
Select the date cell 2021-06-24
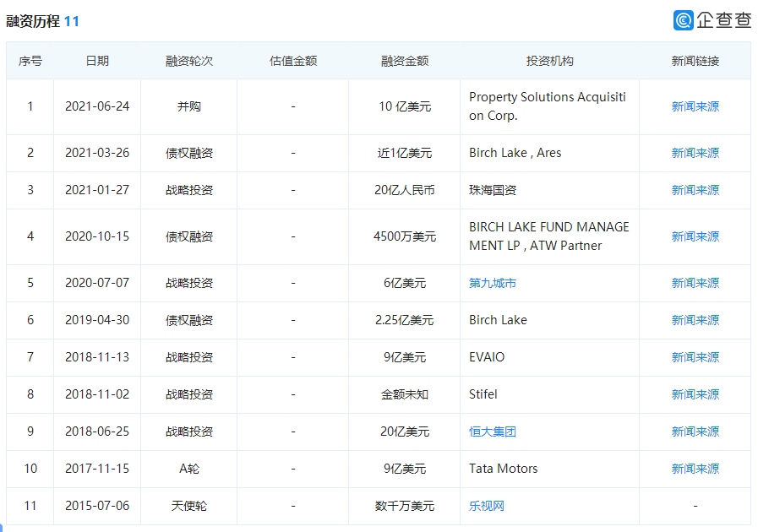[97, 106]
